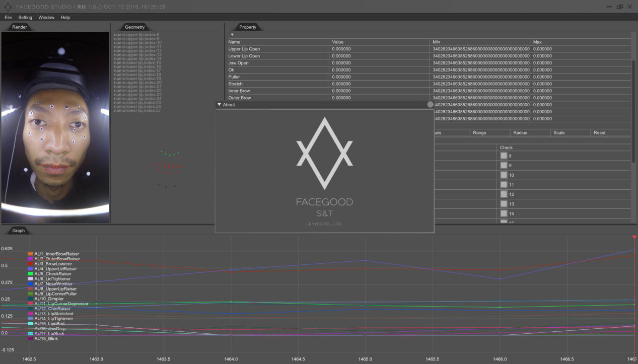Collapse the About dialog with its triangle
The height and width of the screenshot is (364, 638).
tap(219, 105)
